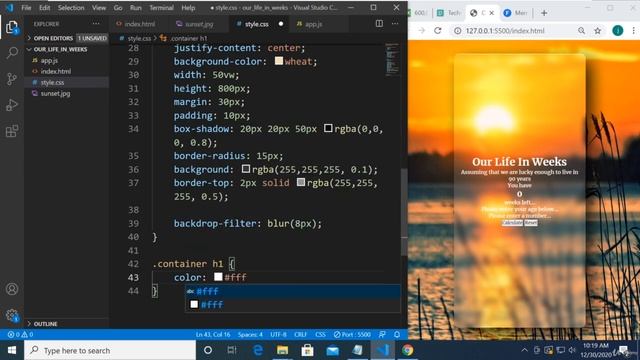
Task: Click the Windows search box
Action: (110, 350)
